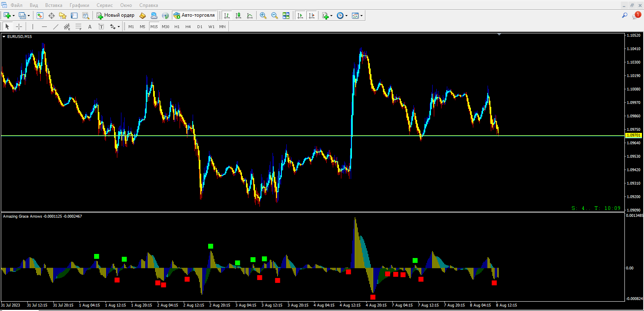This screenshot has width=644, height=311.
Task: Select the draw trendline tool
Action: [x=56, y=26]
